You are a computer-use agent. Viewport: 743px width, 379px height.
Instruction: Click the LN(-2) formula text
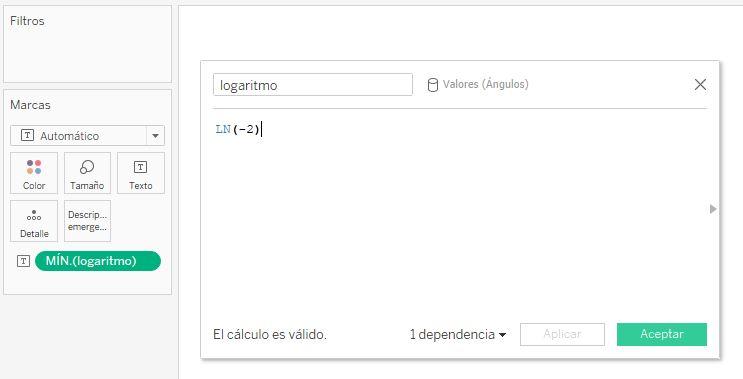click(237, 129)
